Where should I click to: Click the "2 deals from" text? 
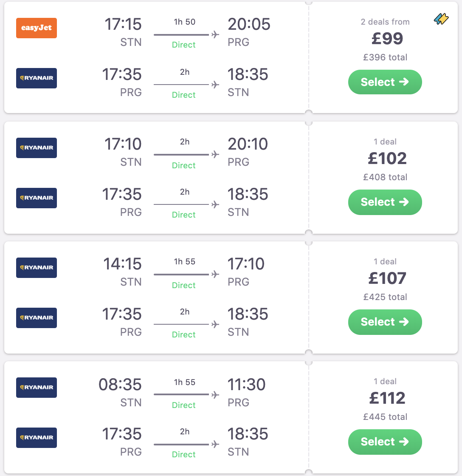click(x=385, y=22)
